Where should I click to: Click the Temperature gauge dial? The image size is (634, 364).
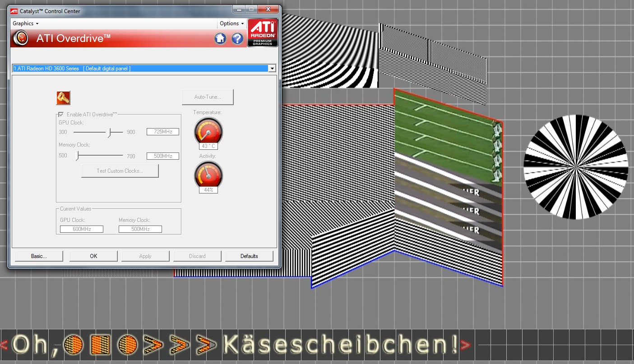click(x=208, y=131)
